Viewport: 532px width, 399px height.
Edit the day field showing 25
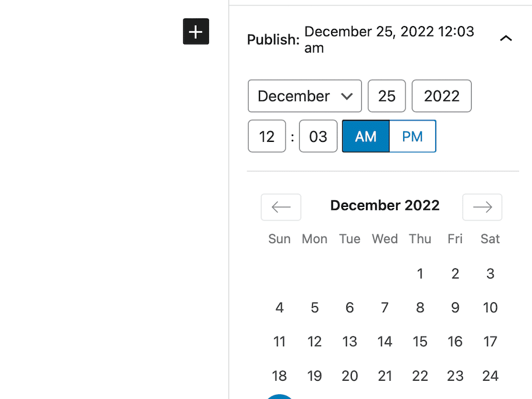point(387,96)
